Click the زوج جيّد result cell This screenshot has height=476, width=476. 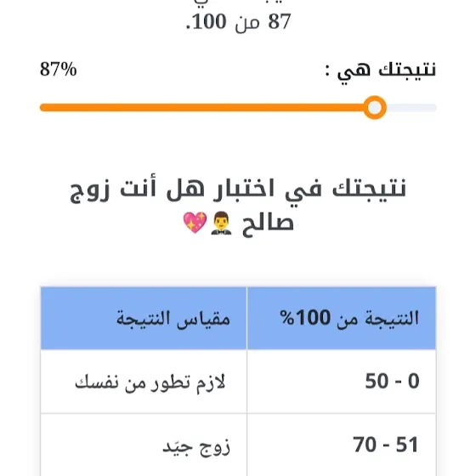[x=144, y=445]
